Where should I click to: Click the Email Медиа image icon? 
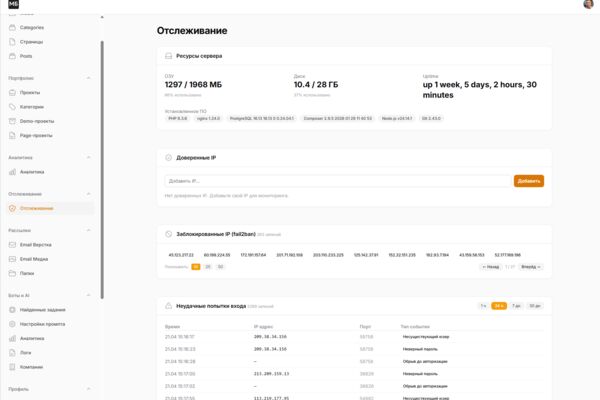pyautogui.click(x=12, y=259)
